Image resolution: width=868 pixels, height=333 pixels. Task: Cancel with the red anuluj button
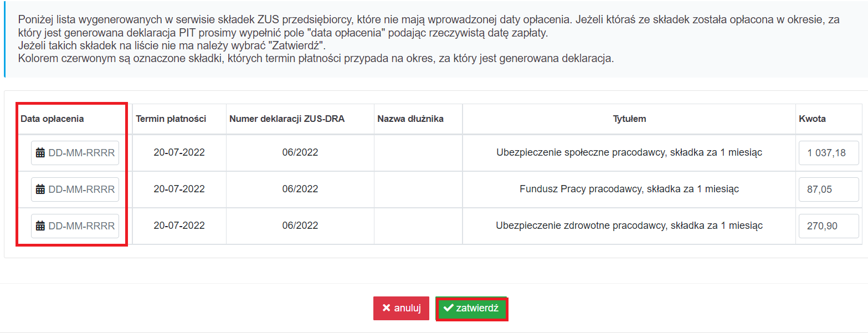pos(401,308)
